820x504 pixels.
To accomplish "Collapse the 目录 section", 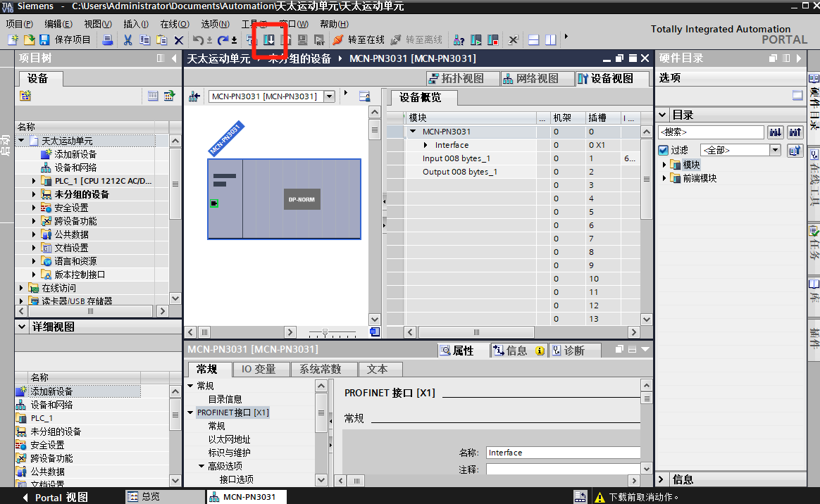I will (x=663, y=115).
